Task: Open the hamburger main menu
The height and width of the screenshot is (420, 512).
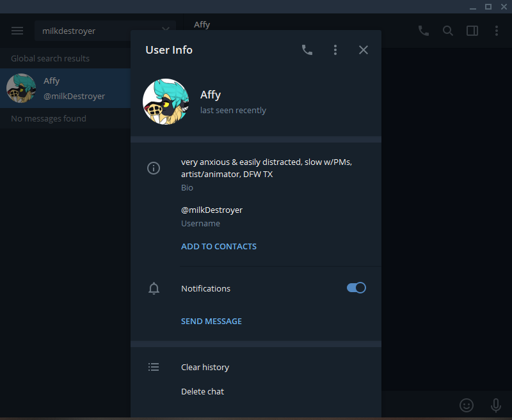Action: tap(17, 31)
